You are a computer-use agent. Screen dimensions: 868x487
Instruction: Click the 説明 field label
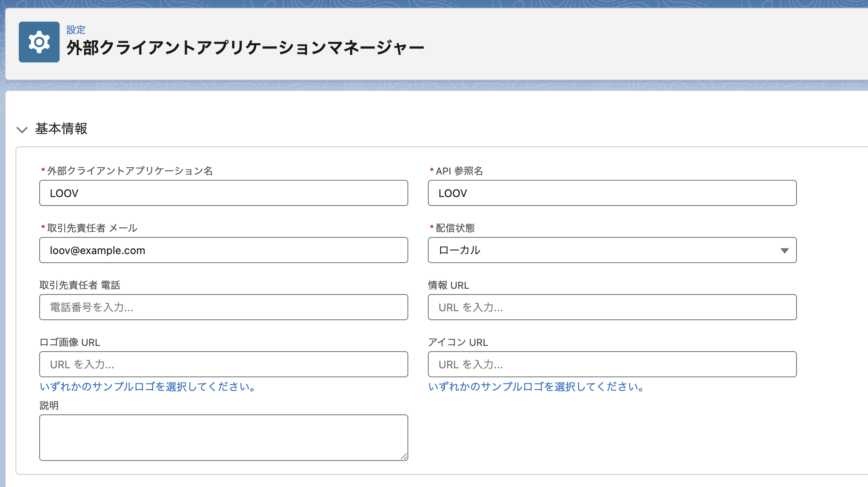pos(49,405)
